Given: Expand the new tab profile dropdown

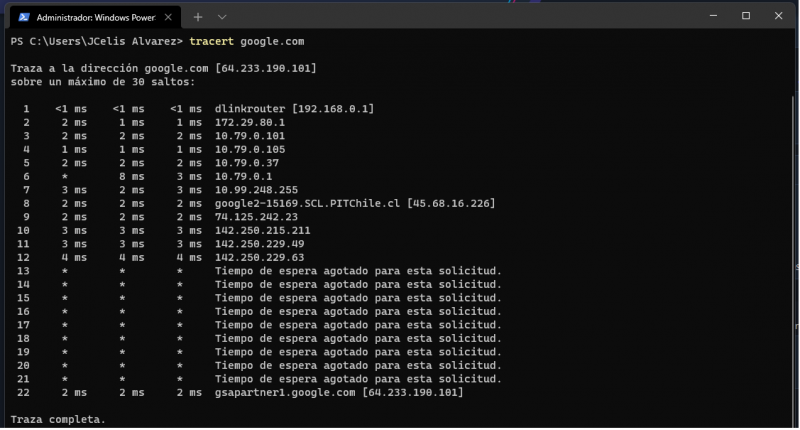Looking at the screenshot, I should tap(222, 17).
